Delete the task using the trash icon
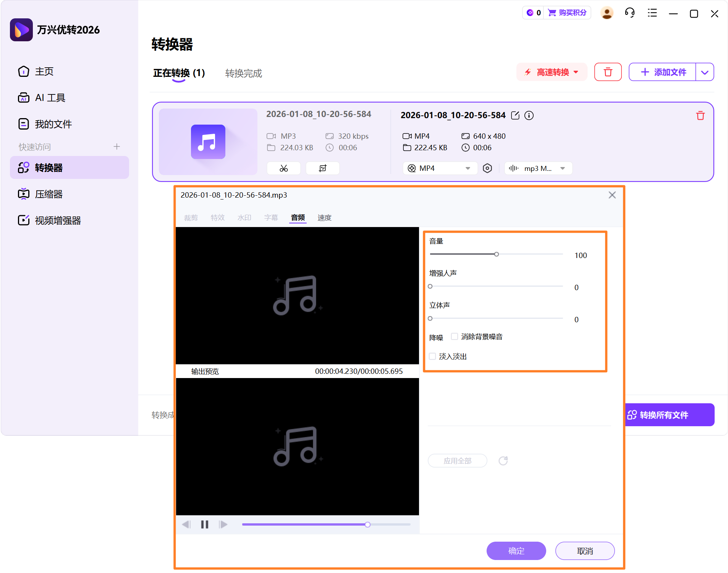Image resolution: width=728 pixels, height=573 pixels. click(700, 115)
